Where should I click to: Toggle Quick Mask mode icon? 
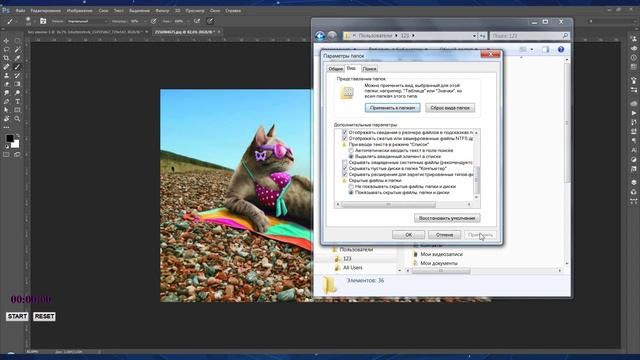coord(6,155)
